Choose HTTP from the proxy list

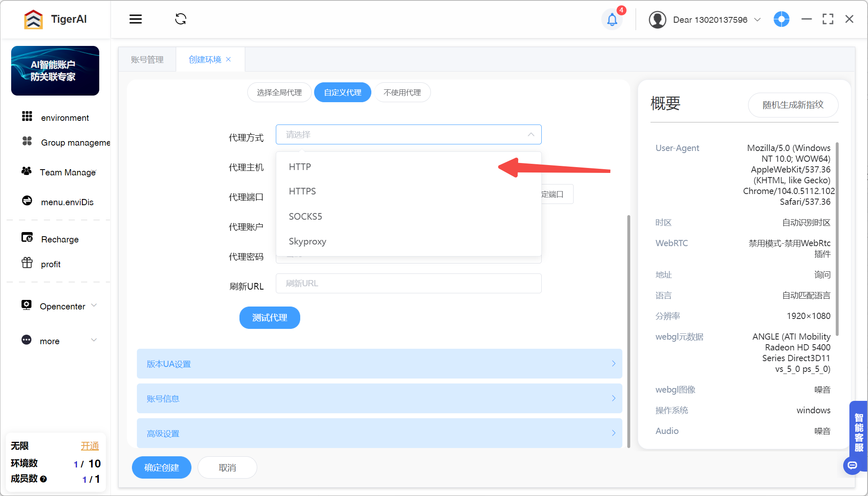[x=409, y=167]
